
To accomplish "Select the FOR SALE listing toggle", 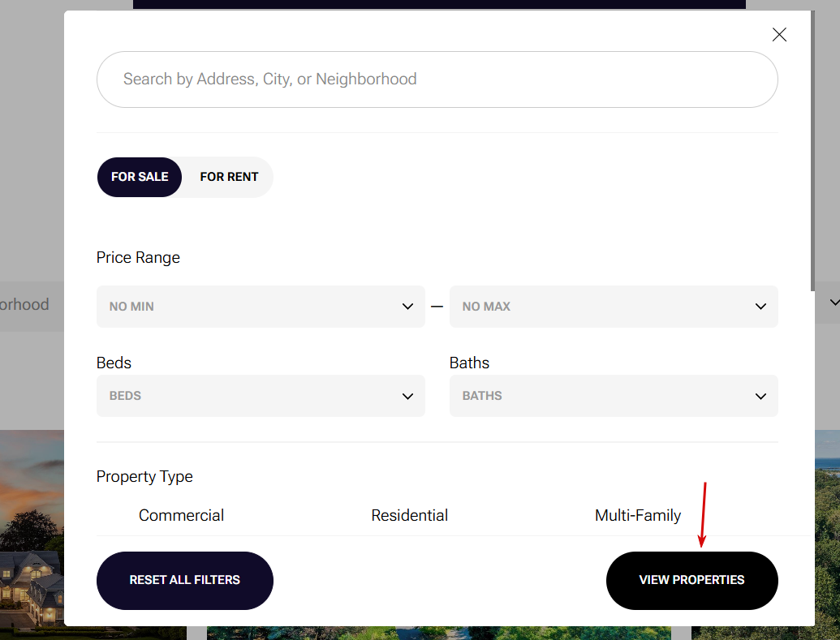I will point(140,177).
